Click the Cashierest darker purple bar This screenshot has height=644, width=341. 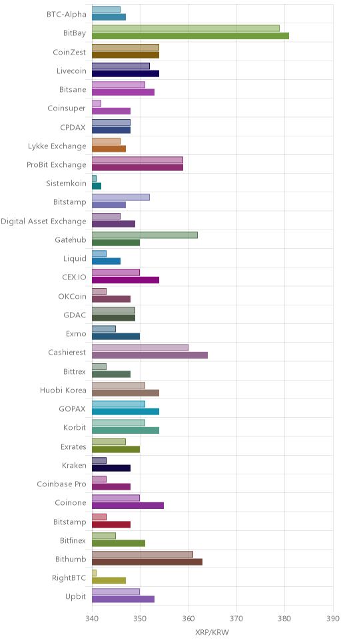pos(149,355)
